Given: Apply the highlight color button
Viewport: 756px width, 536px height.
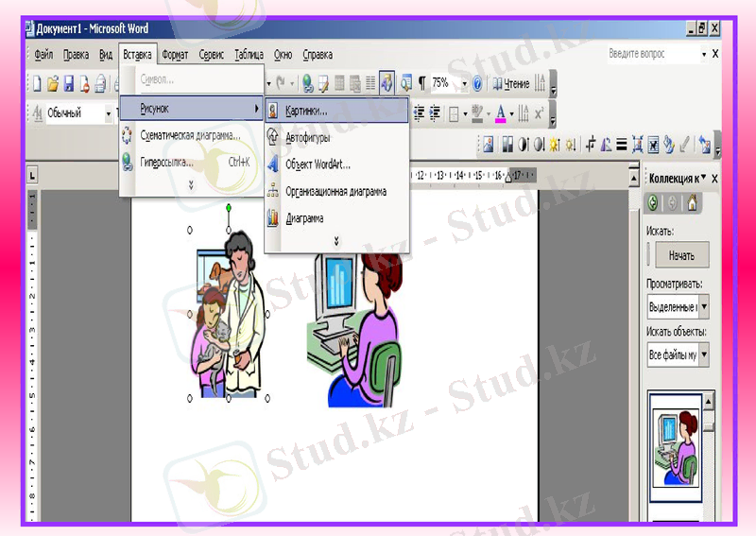Looking at the screenshot, I should 477,113.
